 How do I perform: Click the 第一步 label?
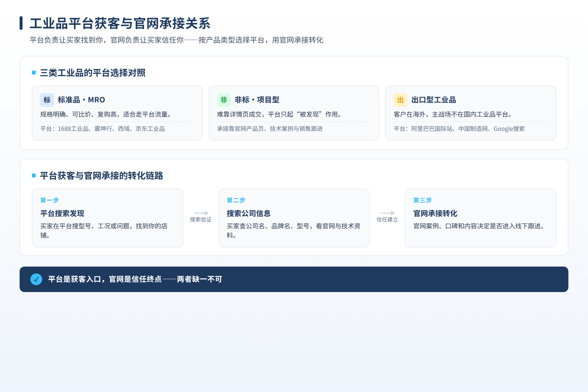49,200
